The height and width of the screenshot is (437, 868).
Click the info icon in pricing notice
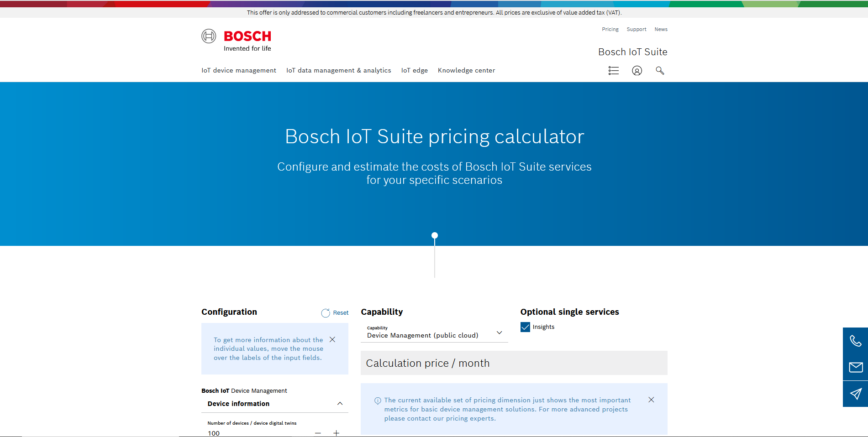pos(378,401)
